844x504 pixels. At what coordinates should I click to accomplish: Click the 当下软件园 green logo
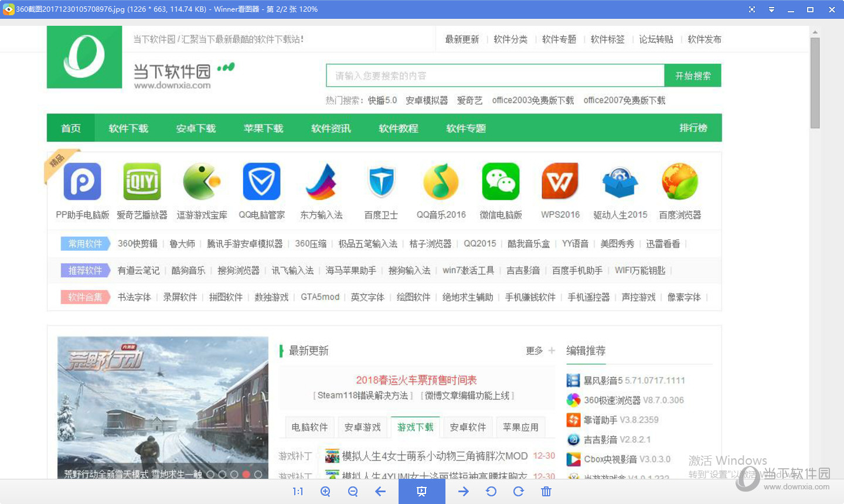[84, 57]
